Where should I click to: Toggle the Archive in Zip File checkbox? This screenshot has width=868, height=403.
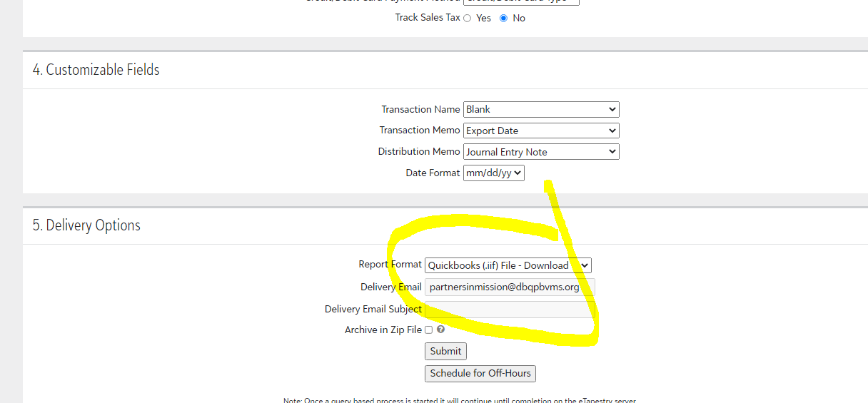pyautogui.click(x=428, y=330)
